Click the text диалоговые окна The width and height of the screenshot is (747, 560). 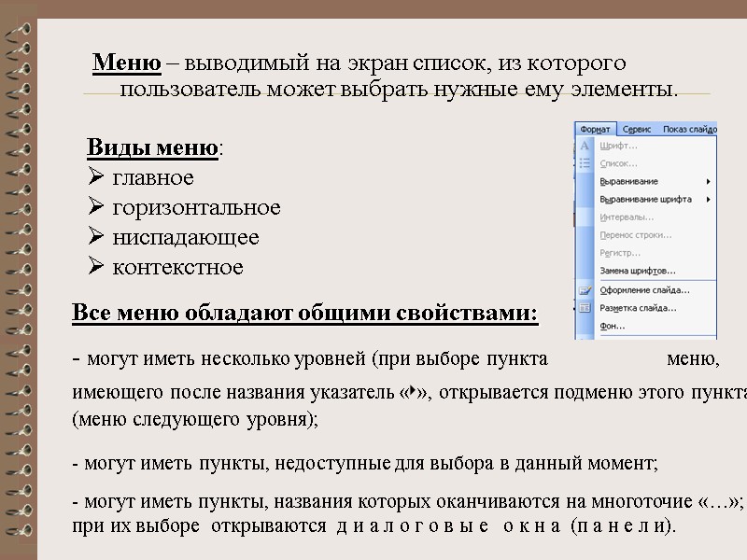click(449, 526)
